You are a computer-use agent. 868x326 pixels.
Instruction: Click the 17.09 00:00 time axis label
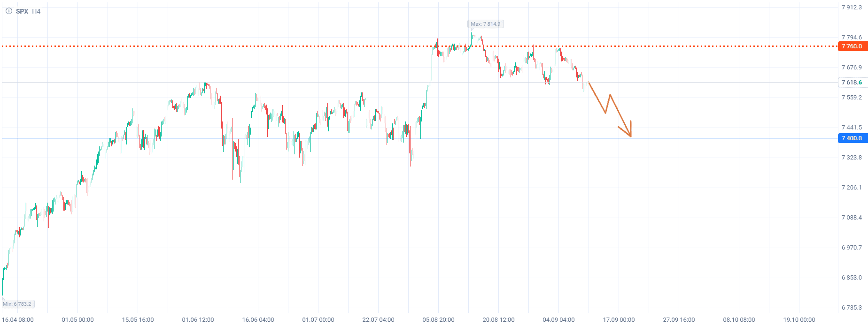(619, 320)
